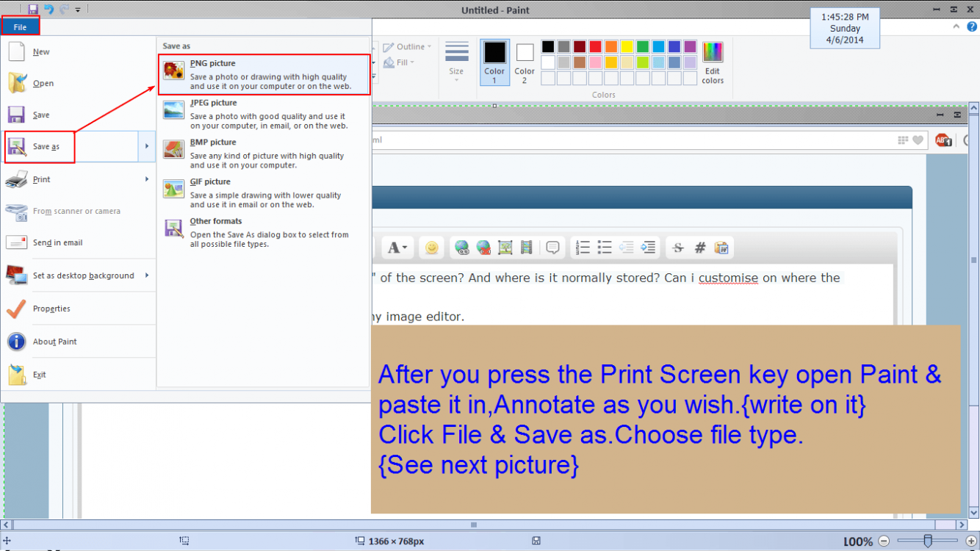Expand the Save as submenu arrow
Image resolution: width=980 pixels, height=551 pixels.
point(147,147)
